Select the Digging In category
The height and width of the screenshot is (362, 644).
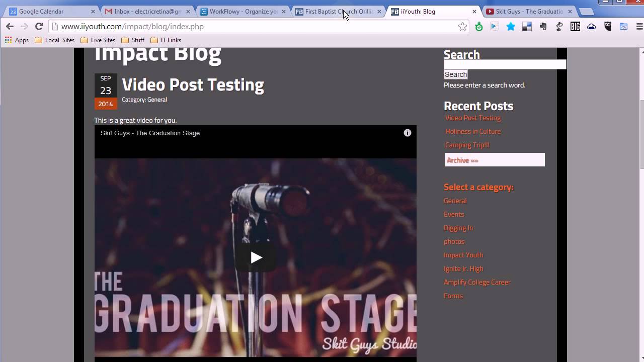tap(458, 228)
